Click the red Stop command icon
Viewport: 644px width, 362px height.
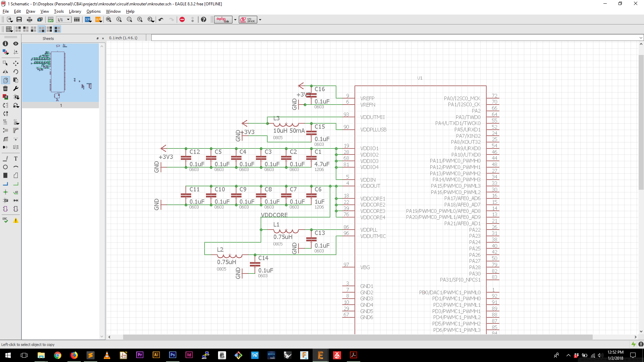click(182, 20)
